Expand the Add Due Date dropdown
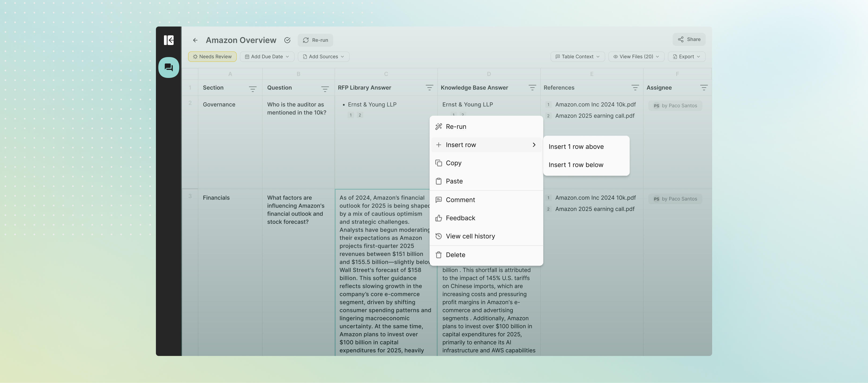The image size is (868, 383). pos(267,57)
